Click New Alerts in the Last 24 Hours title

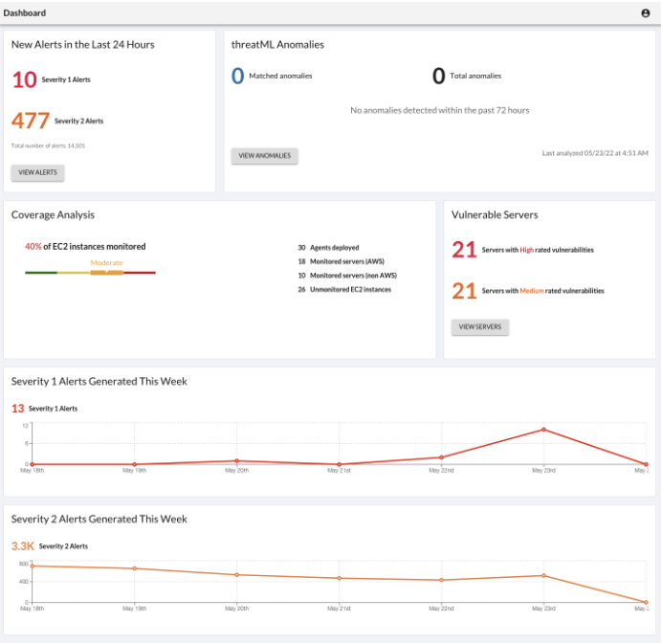click(x=82, y=44)
